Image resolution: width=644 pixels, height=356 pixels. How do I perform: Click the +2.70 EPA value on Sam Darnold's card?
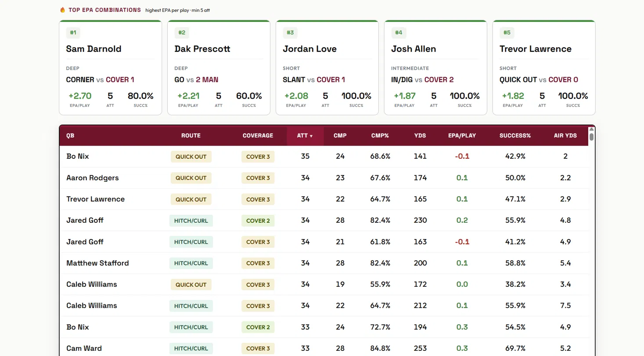(x=79, y=96)
